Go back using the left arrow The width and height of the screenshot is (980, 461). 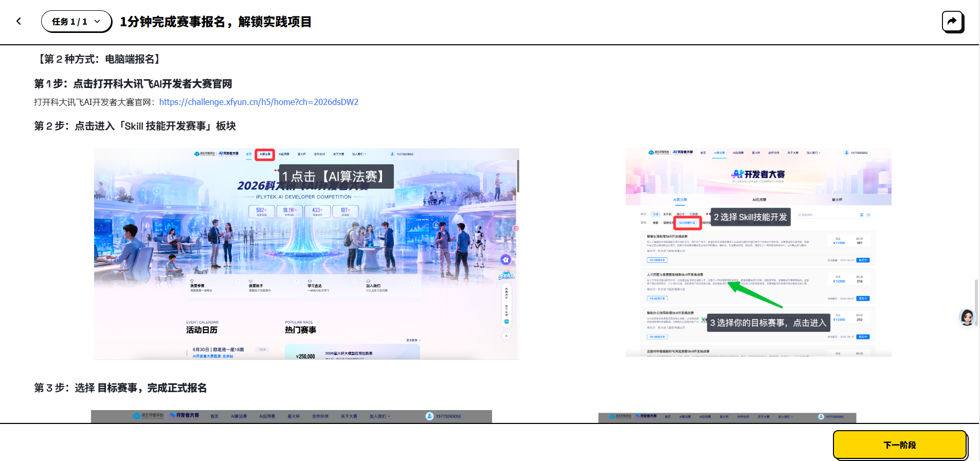(19, 22)
